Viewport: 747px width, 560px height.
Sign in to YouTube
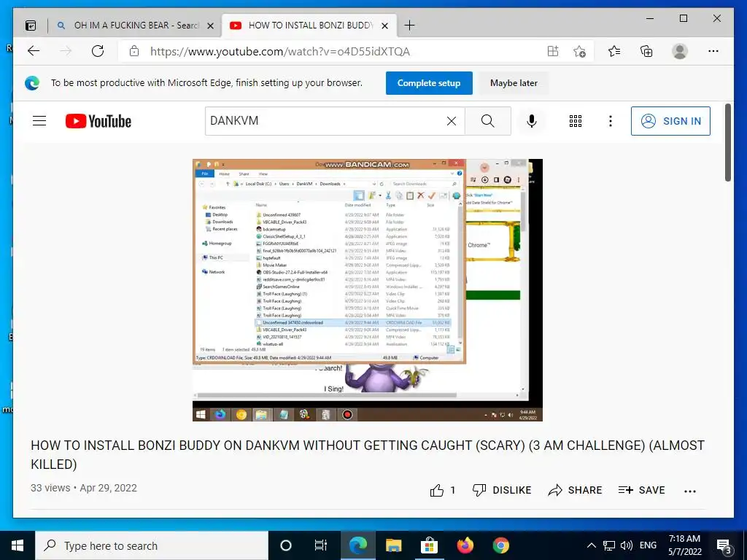(x=671, y=121)
